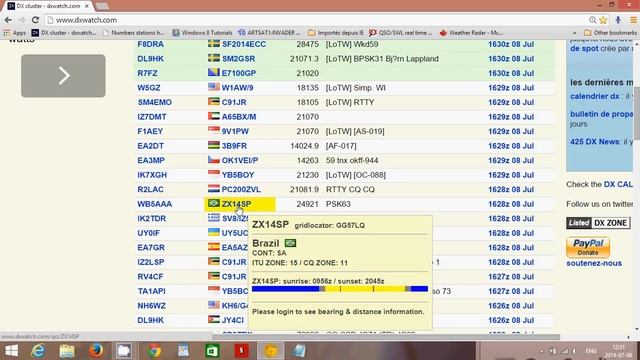Click the horizontal scrollbar of the page
This screenshot has height=360, width=640.
(386, 337)
